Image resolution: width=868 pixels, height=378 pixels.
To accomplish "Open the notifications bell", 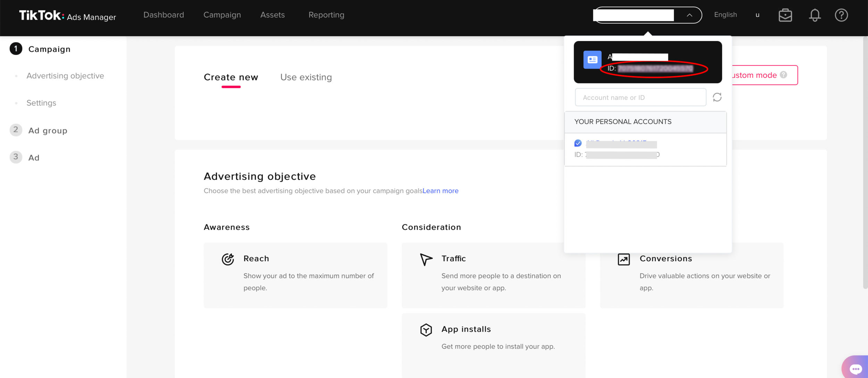I will [x=815, y=15].
